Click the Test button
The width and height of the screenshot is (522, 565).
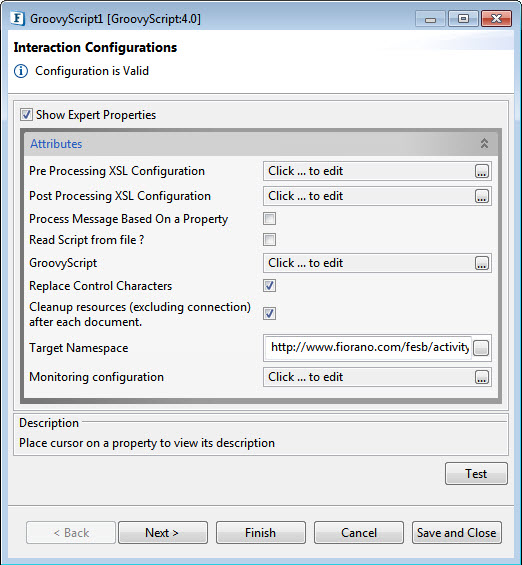point(476,473)
